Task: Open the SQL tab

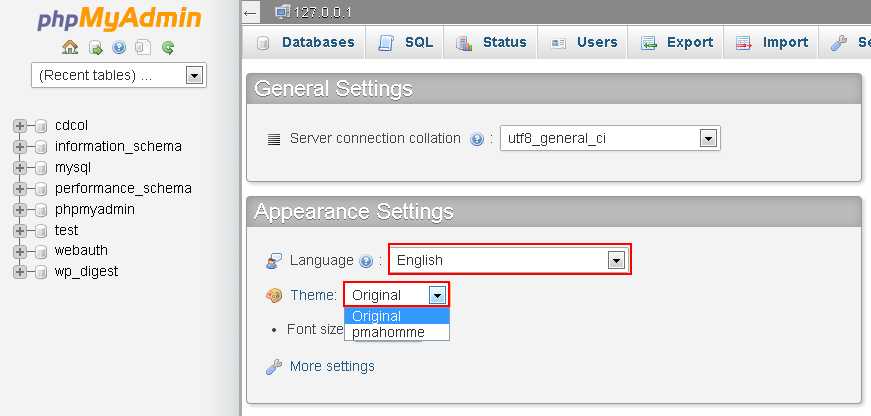Action: [404, 42]
